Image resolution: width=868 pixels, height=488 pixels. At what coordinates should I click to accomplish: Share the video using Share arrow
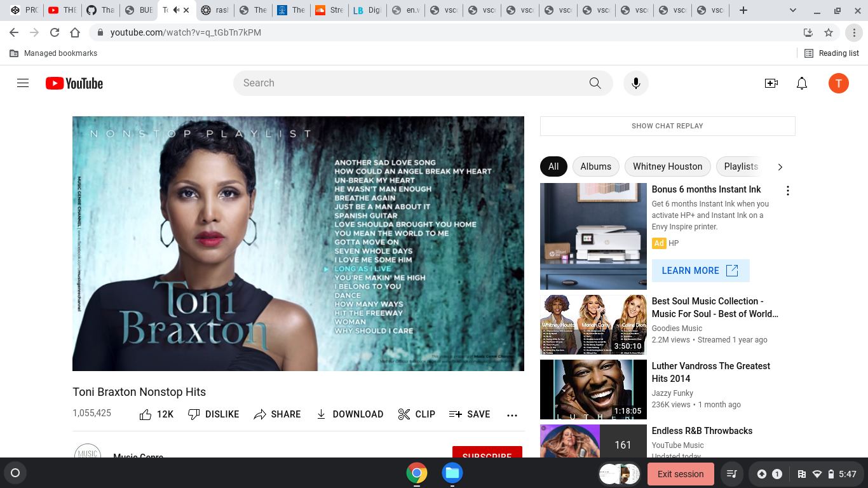coord(277,414)
